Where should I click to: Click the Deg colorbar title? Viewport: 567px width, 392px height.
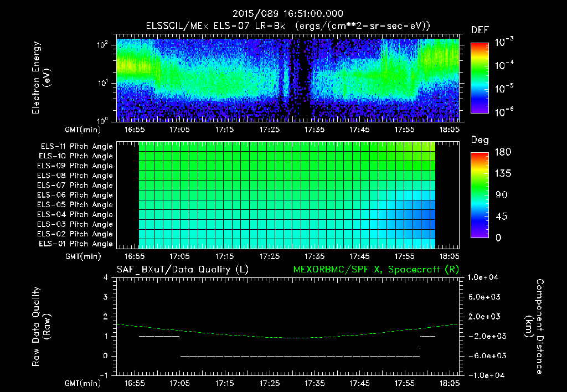point(480,140)
